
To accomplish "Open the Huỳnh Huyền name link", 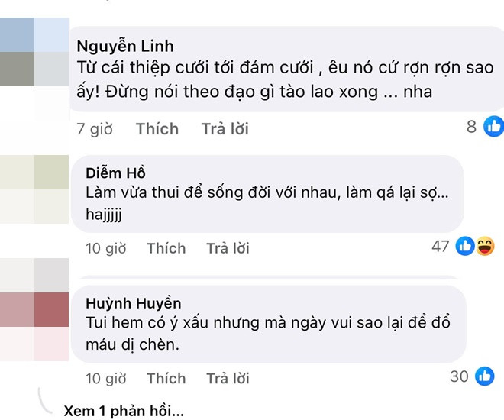I will 133,302.
